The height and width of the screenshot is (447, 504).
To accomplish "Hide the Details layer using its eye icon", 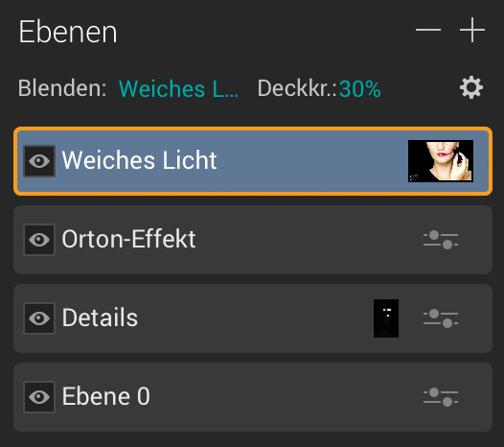I will pos(39,318).
